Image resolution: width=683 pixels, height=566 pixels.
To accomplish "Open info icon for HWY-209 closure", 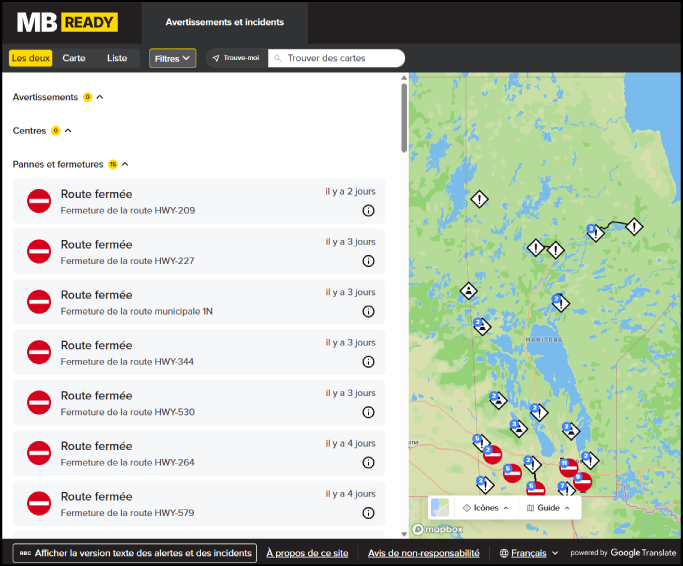I will point(368,211).
